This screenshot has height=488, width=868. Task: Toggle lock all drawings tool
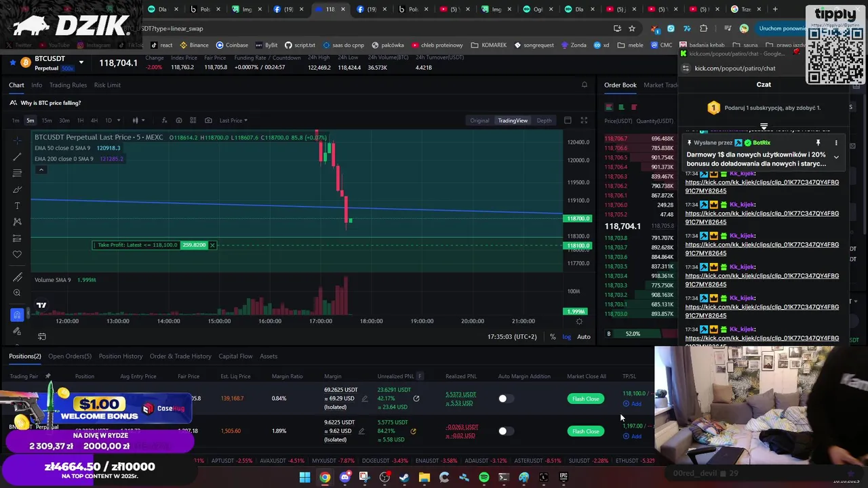coord(17,331)
